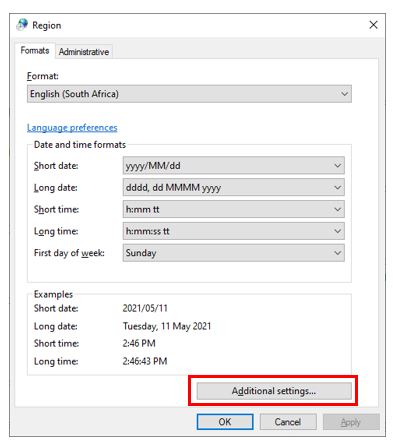Expand the Long date format dropdown
The height and width of the screenshot is (445, 393).
233,188
